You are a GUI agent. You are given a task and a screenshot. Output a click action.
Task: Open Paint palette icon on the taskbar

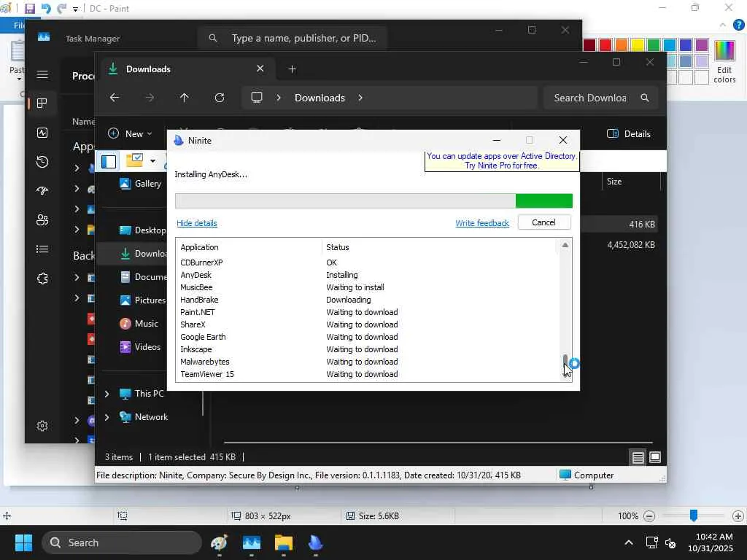(219, 542)
